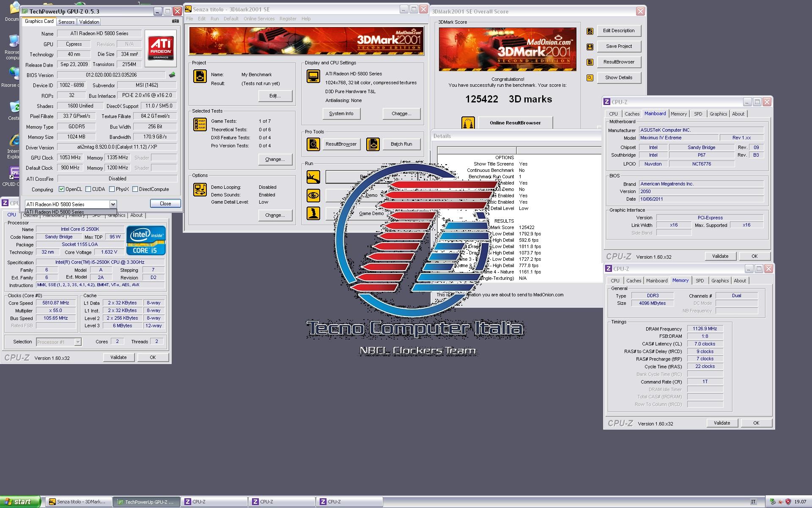Click Change... button in Options section
This screenshot has width=812, height=508.
(275, 215)
